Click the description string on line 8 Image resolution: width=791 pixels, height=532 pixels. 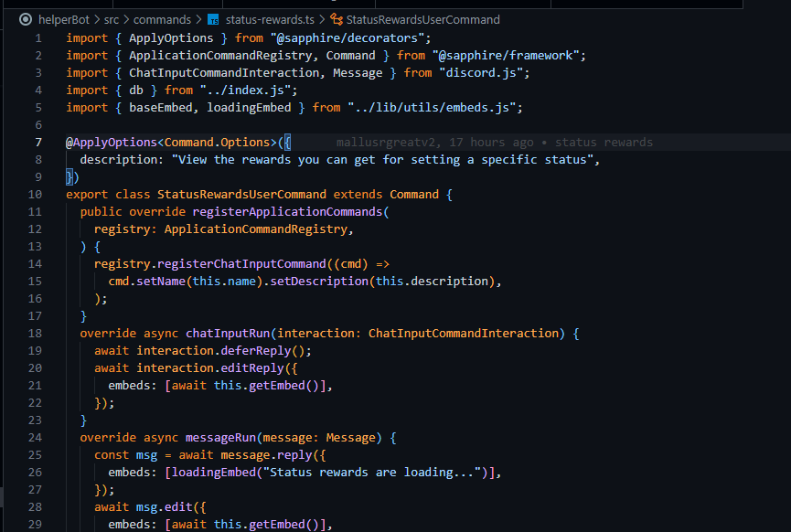click(382, 159)
